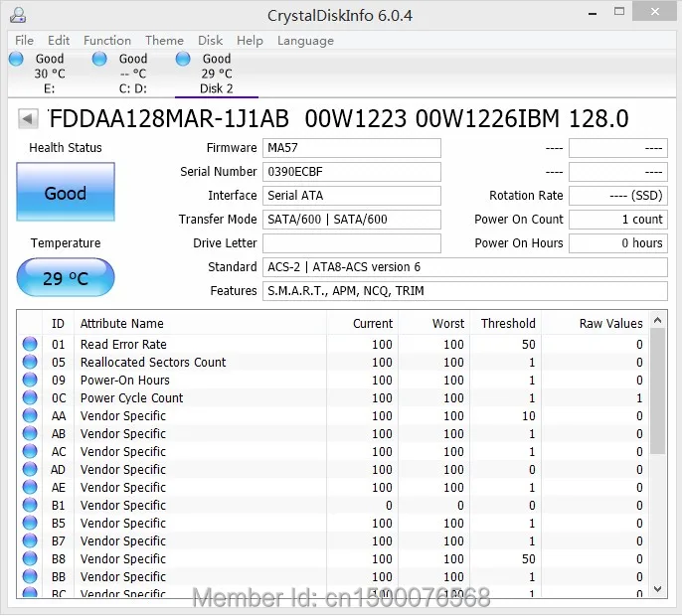Image resolution: width=682 pixels, height=616 pixels.
Task: Click the scrollbar up arrow
Action: 658,320
